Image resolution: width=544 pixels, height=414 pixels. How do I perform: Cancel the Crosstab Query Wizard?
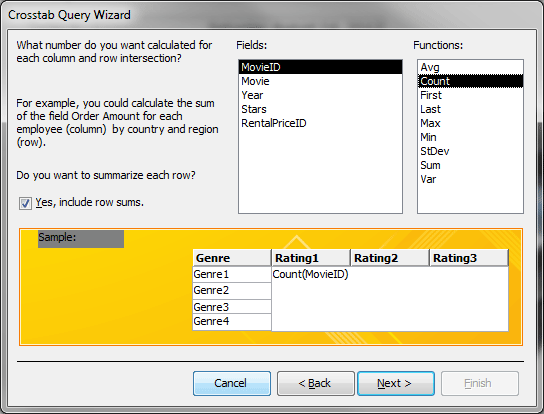[232, 383]
